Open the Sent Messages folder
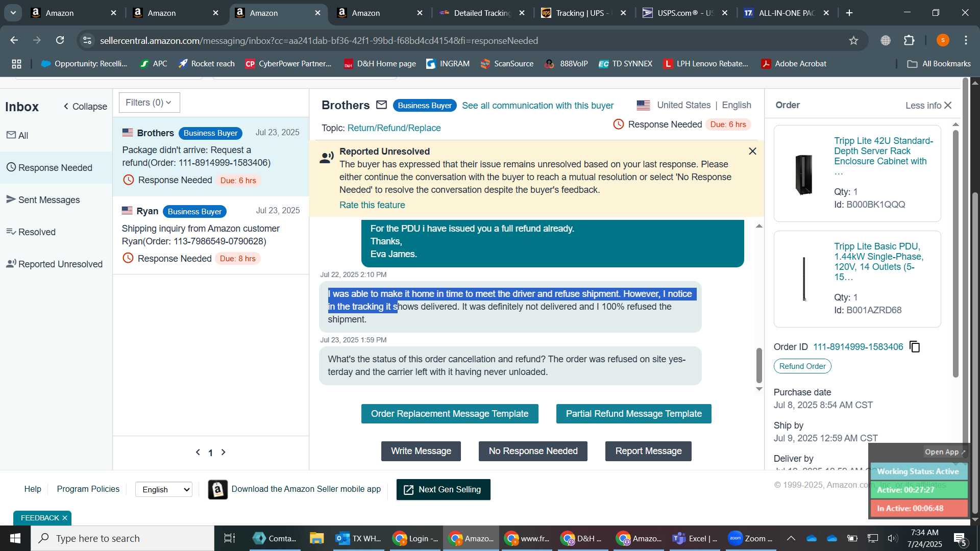This screenshot has width=980, height=551. [x=56, y=200]
